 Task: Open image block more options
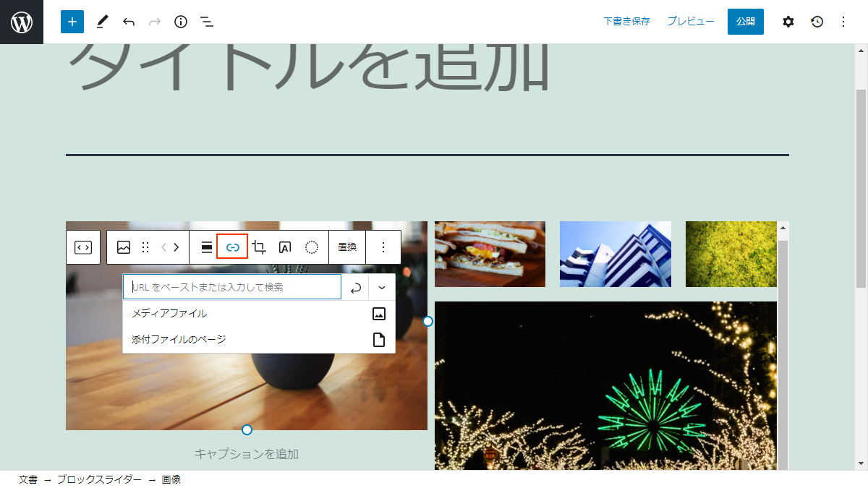(383, 247)
